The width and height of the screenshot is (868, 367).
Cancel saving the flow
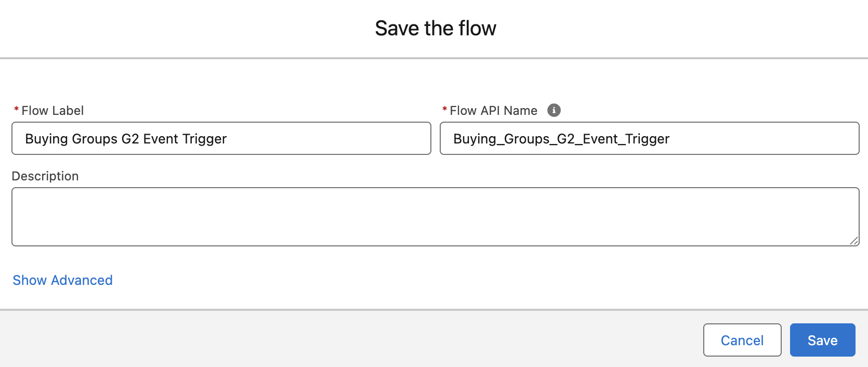(742, 340)
